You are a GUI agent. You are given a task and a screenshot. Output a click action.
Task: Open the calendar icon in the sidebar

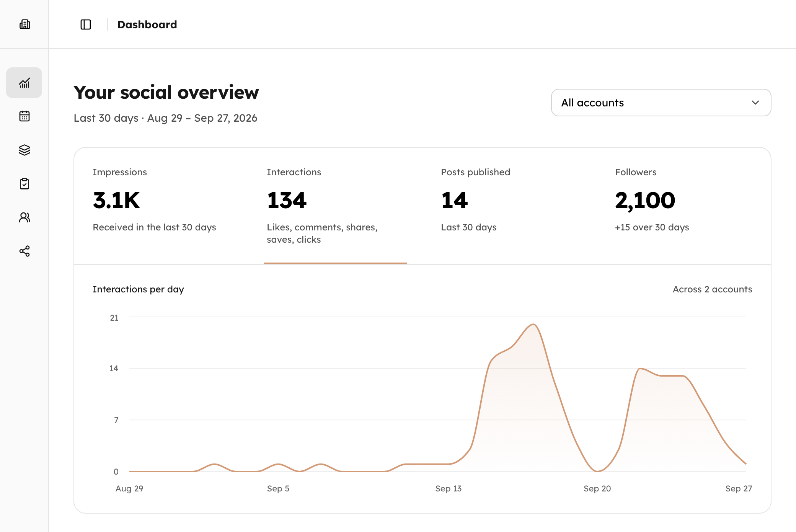coord(24,116)
